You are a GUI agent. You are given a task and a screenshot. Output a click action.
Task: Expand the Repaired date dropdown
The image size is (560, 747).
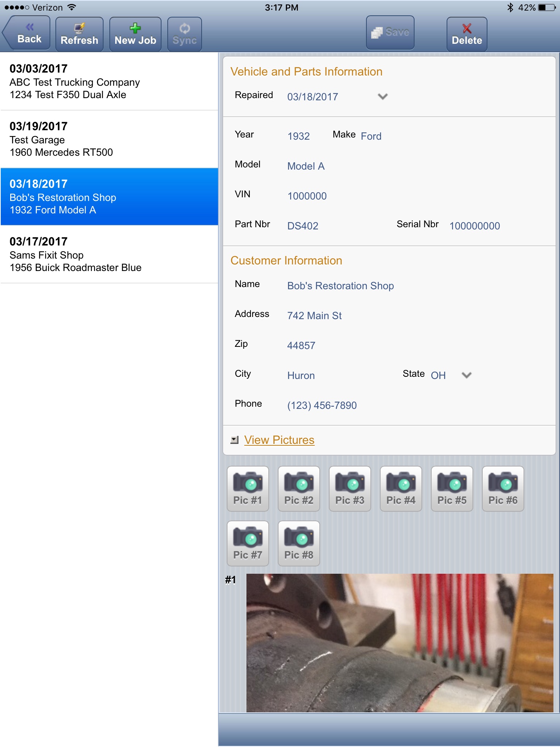point(382,97)
